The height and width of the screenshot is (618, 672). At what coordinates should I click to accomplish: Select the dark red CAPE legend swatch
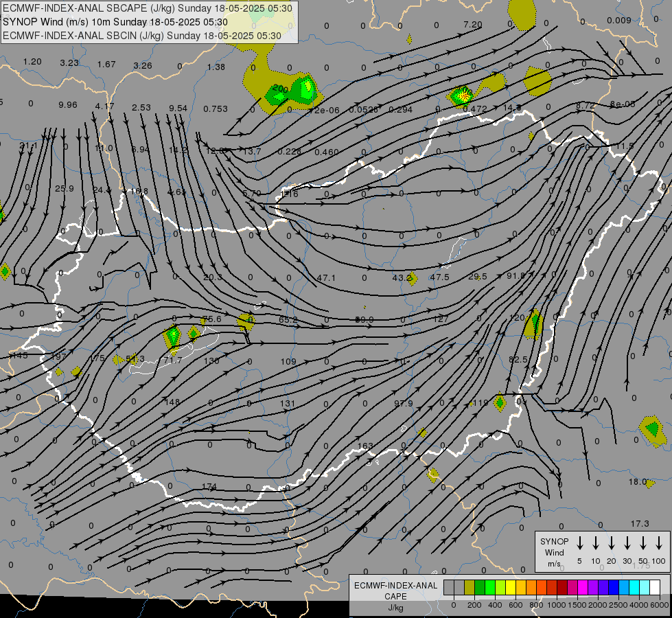point(562,588)
